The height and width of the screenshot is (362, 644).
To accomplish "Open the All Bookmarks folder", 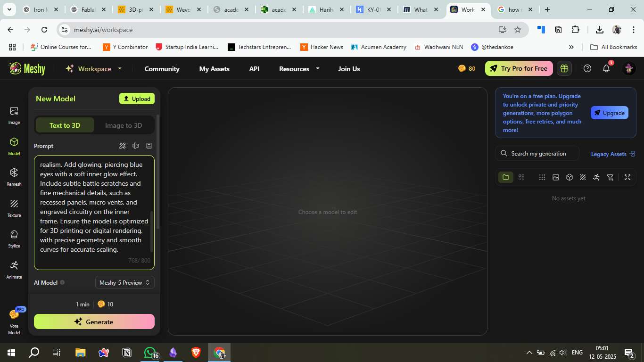I will click(614, 47).
